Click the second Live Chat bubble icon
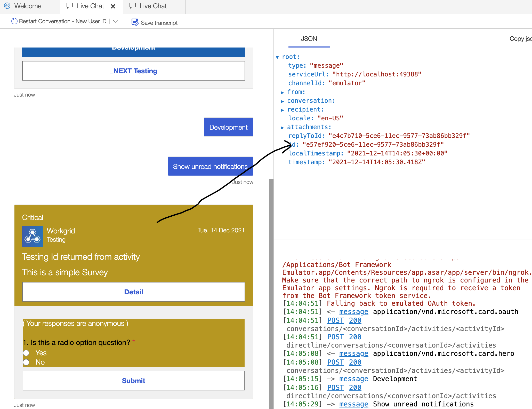The image size is (532, 409). pos(132,6)
